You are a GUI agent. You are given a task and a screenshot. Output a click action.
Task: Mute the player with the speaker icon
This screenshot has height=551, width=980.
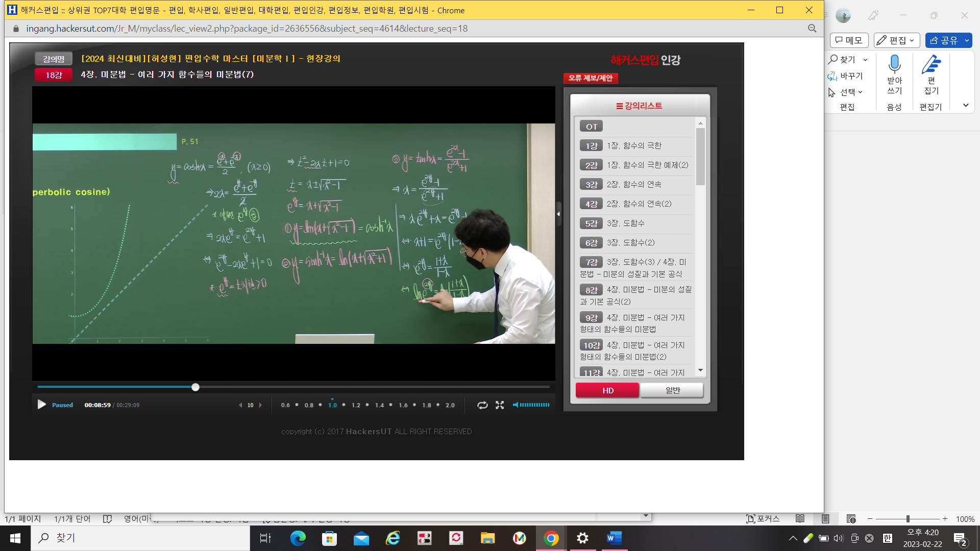(516, 405)
